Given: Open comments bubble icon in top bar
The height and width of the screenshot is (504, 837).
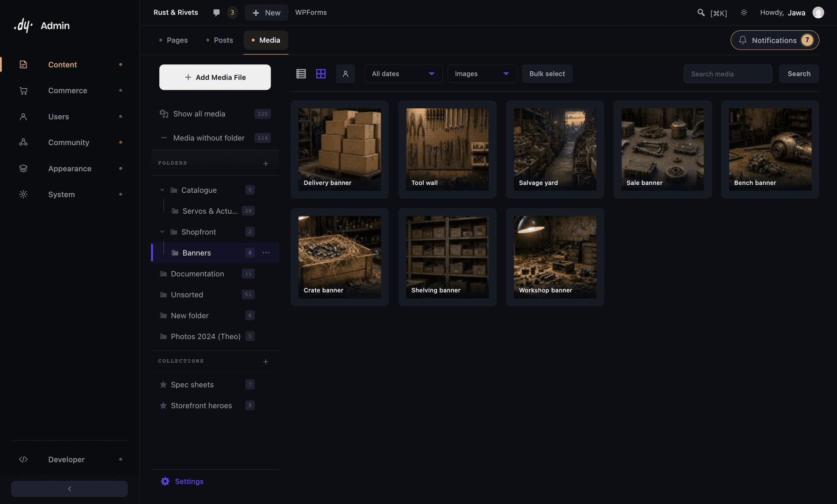Looking at the screenshot, I should 216,13.
